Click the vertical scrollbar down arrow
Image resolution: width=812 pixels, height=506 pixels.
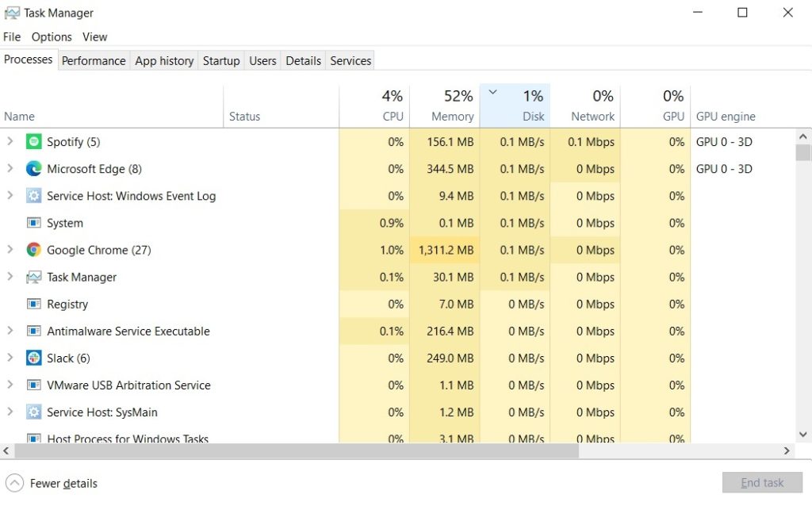(802, 434)
